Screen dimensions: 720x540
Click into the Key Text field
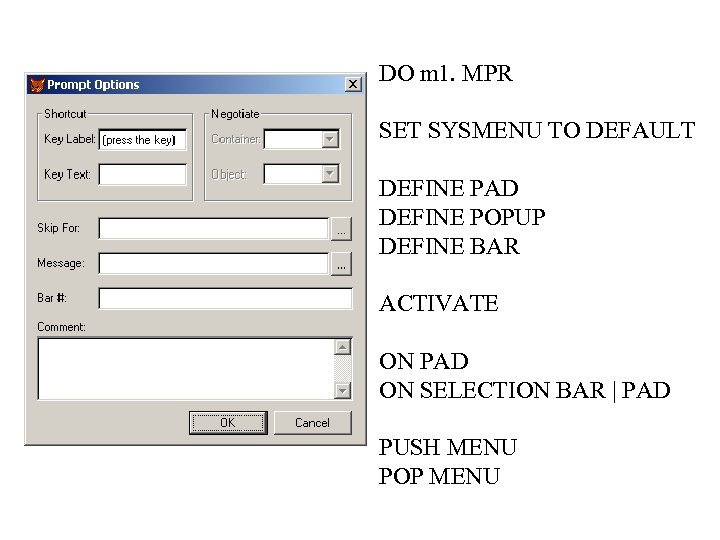coord(143,174)
